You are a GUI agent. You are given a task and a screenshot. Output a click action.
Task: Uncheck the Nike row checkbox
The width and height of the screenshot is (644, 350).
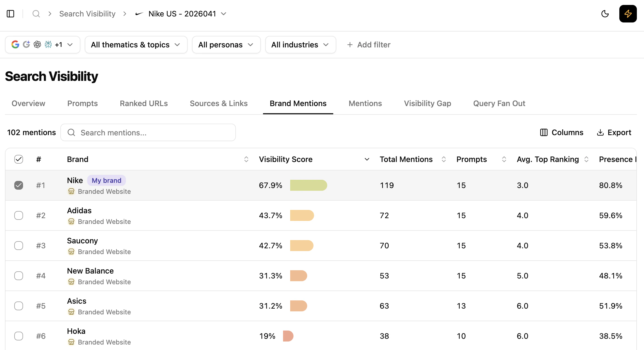19,185
